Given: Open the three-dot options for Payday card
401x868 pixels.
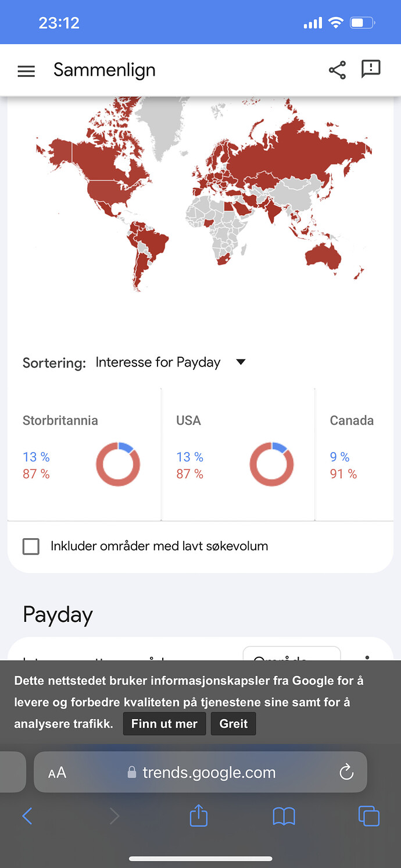Looking at the screenshot, I should pyautogui.click(x=367, y=657).
